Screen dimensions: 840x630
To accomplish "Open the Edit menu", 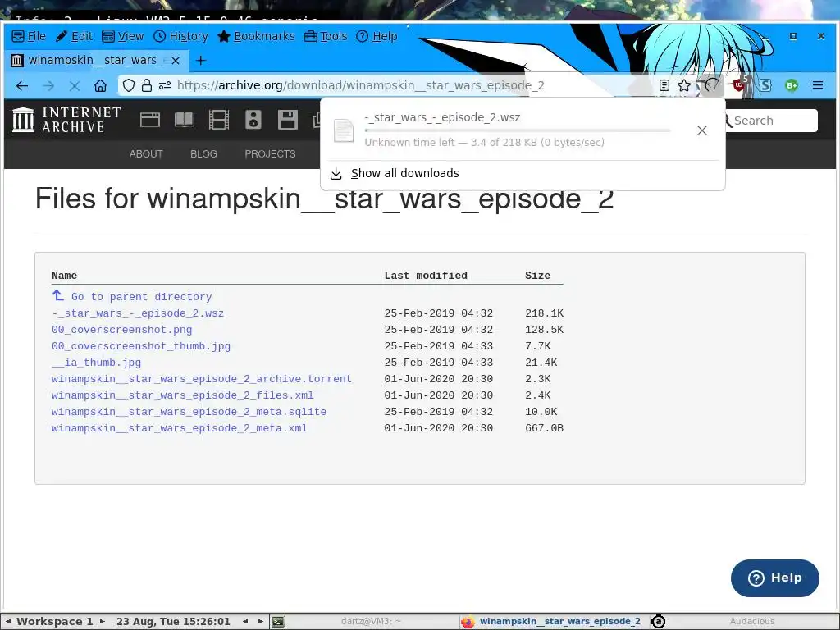I will (x=75, y=36).
